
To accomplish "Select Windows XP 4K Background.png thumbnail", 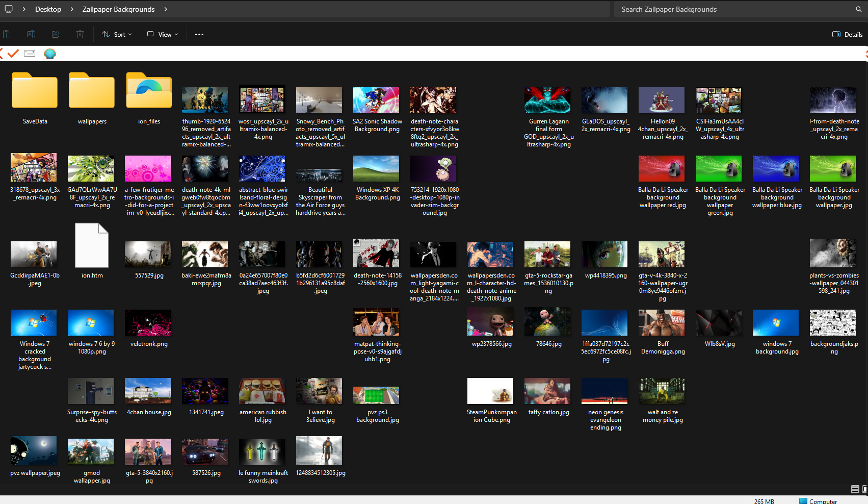I will pos(376,169).
